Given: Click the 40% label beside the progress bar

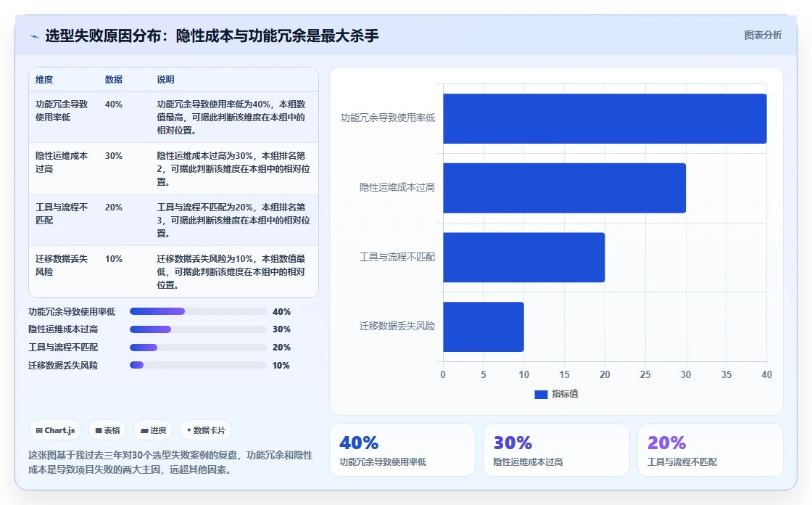Looking at the screenshot, I should pyautogui.click(x=281, y=311).
